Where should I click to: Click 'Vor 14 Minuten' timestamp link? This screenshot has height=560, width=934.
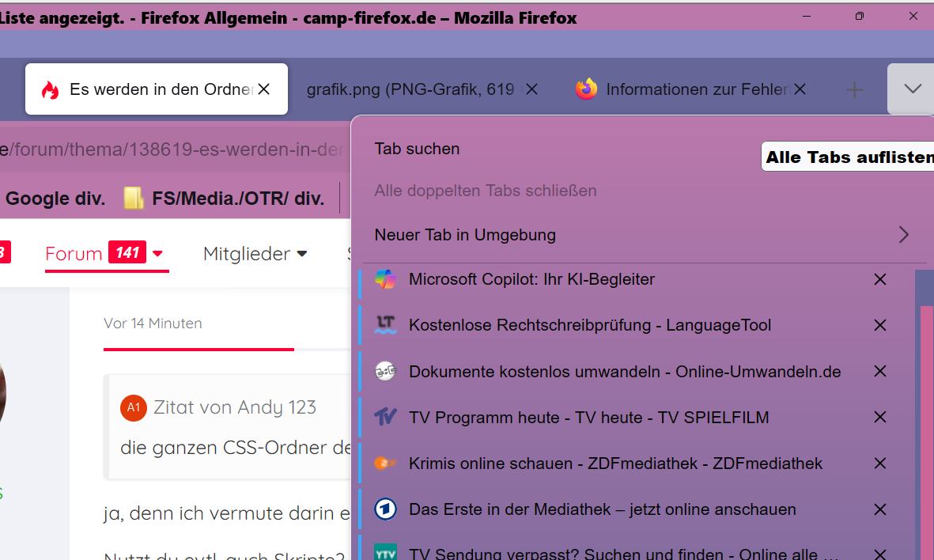point(153,324)
